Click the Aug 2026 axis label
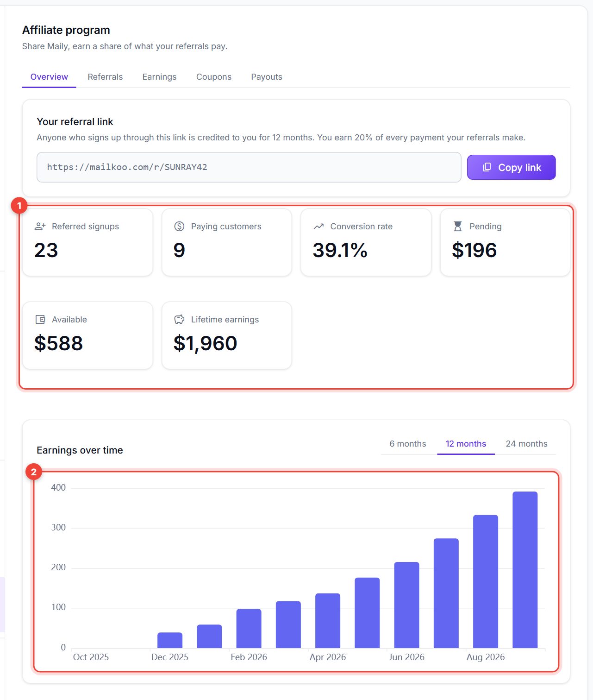This screenshot has height=700, width=593. coord(485,657)
